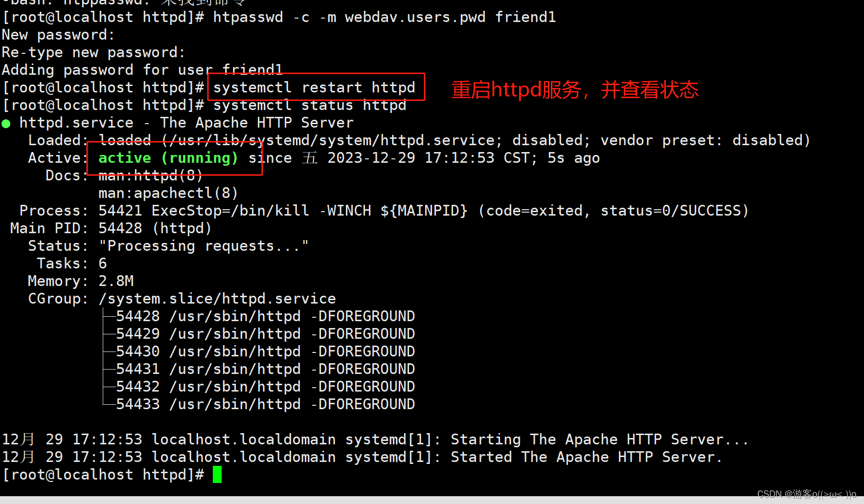Click the red Chinese annotation about restarting httpd

[x=575, y=90]
